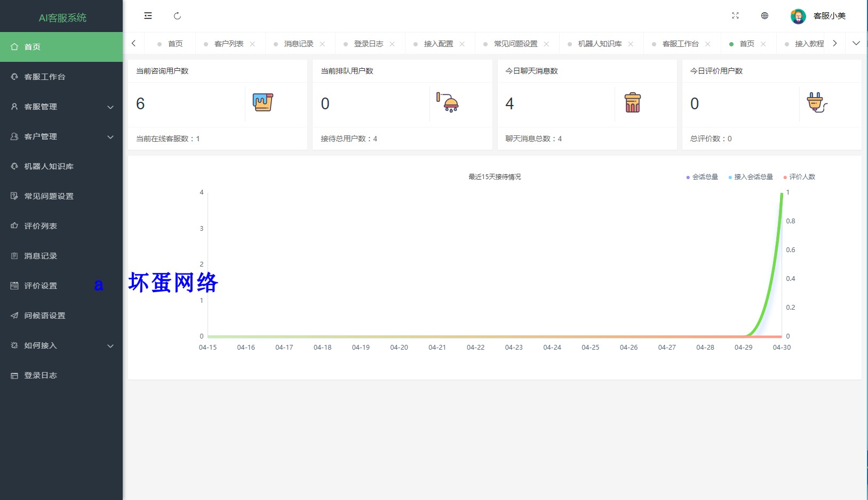Click the plug icon in 今日评价用户数 card
The image size is (868, 500).
[x=817, y=102]
